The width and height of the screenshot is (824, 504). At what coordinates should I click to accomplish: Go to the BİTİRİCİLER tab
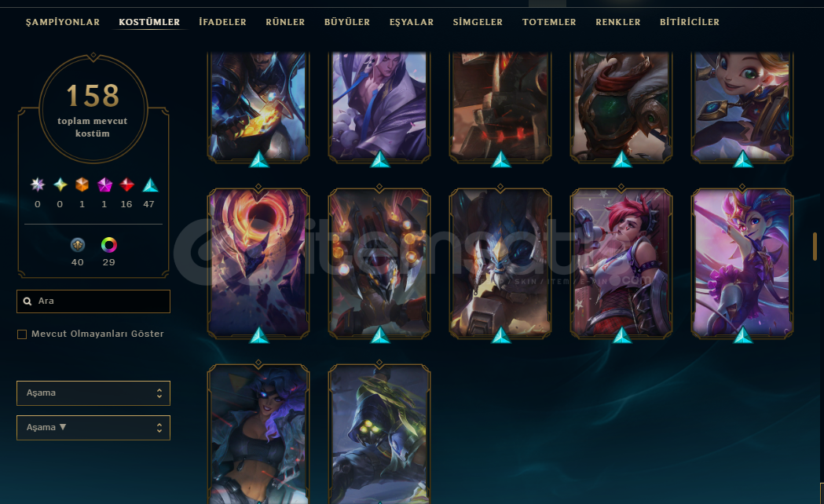[690, 22]
